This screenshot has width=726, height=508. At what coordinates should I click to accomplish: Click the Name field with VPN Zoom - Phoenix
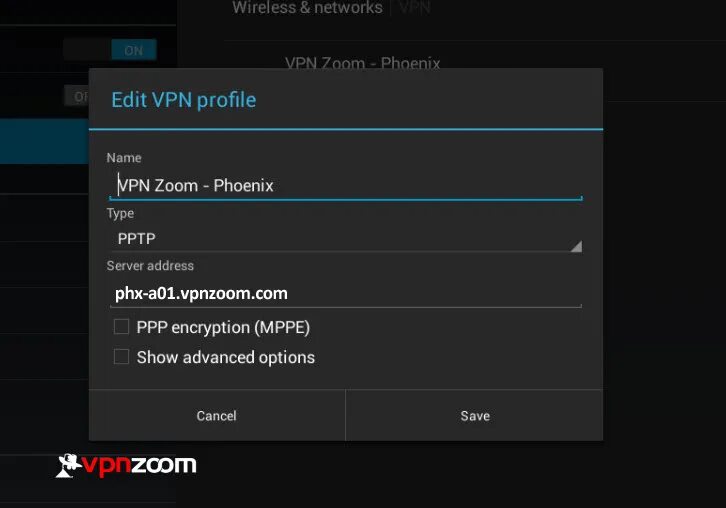pyautogui.click(x=345, y=185)
